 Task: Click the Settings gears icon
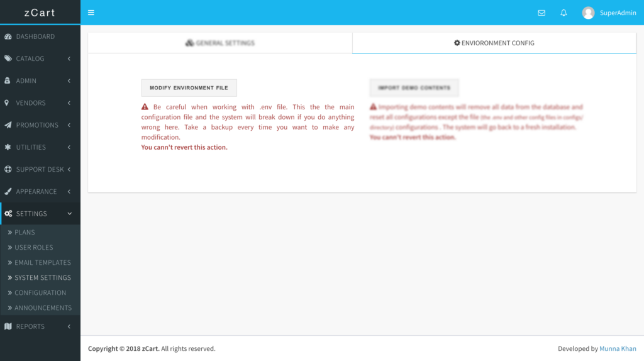click(x=8, y=214)
